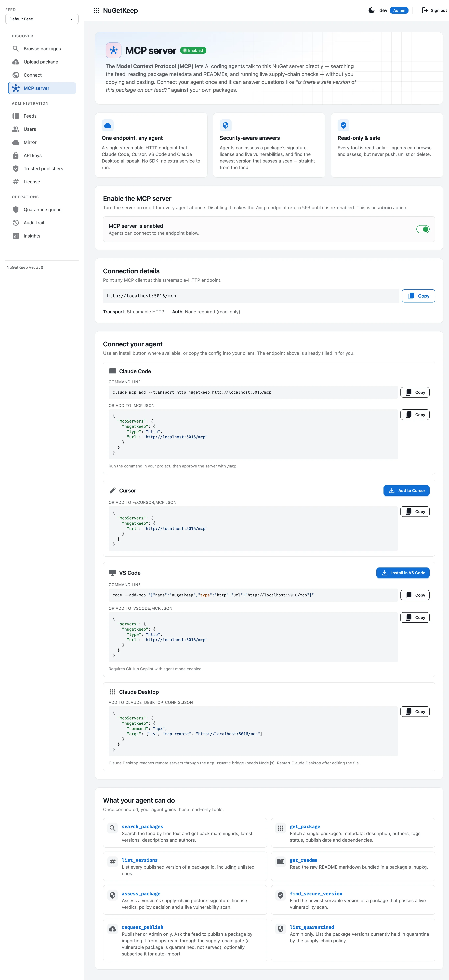Viewport: 449px width, 980px height.
Task: Click the get_package grid icon
Action: [x=281, y=828]
